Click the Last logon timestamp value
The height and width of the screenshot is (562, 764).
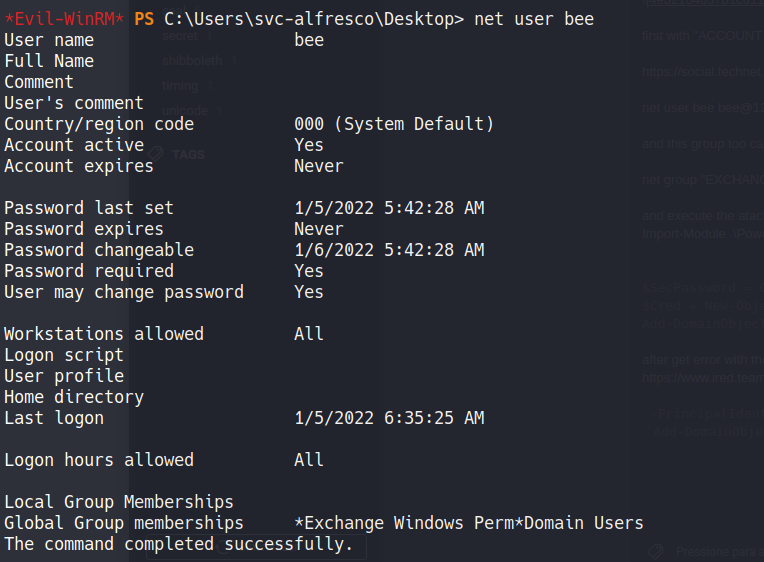coord(389,418)
